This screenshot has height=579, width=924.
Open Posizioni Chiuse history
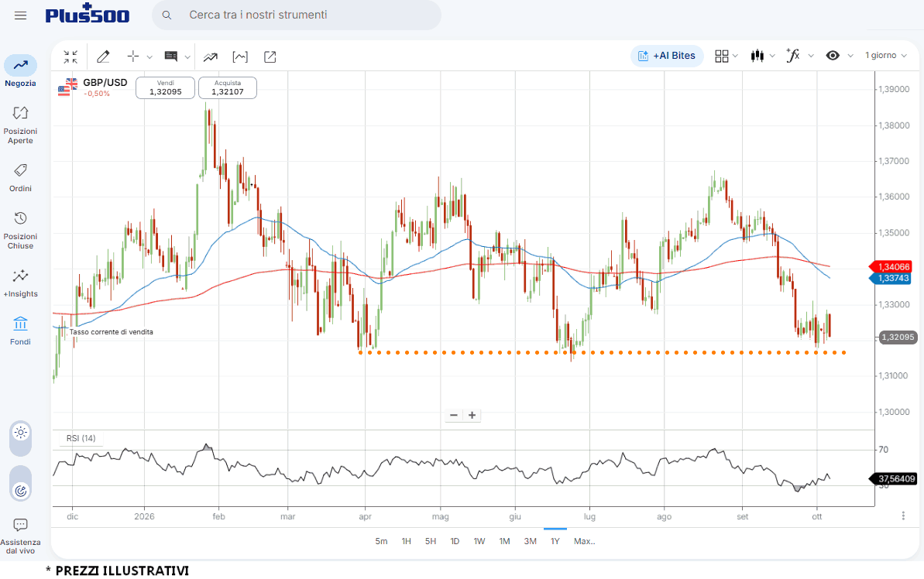point(21,231)
